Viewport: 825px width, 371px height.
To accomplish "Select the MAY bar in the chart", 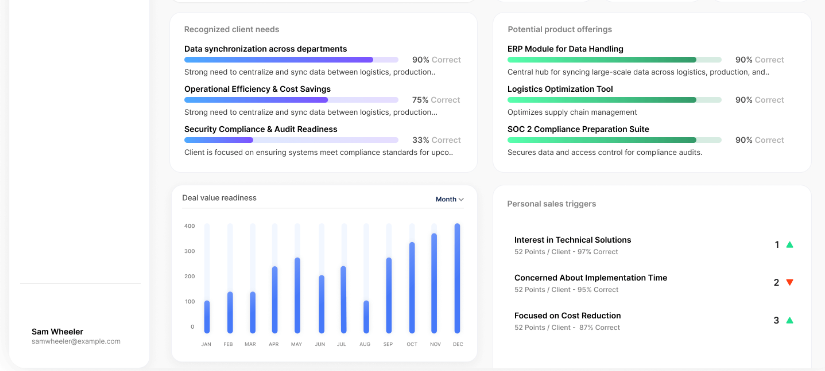I will (297, 295).
